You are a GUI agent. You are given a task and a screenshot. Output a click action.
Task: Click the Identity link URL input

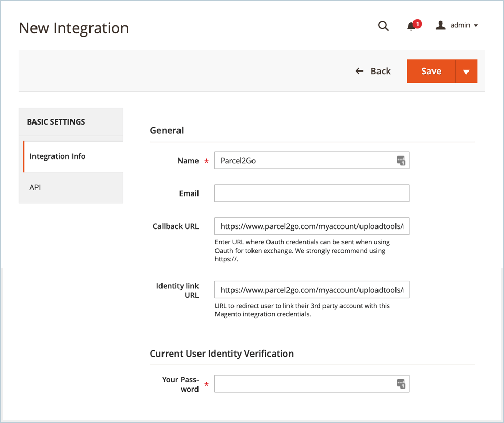(x=312, y=290)
